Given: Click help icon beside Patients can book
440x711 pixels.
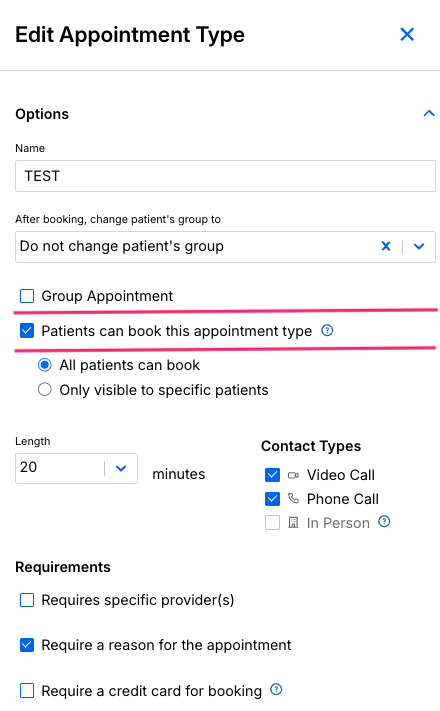Looking at the screenshot, I should tap(327, 331).
